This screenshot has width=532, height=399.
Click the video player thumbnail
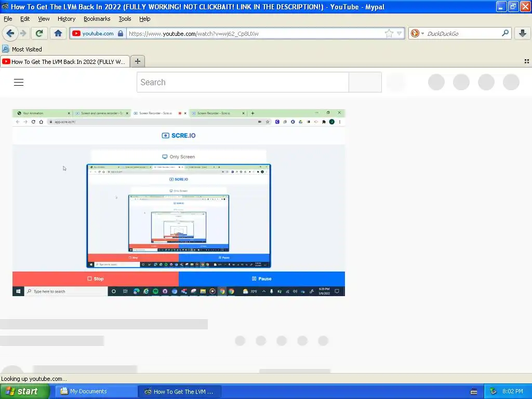(x=179, y=203)
